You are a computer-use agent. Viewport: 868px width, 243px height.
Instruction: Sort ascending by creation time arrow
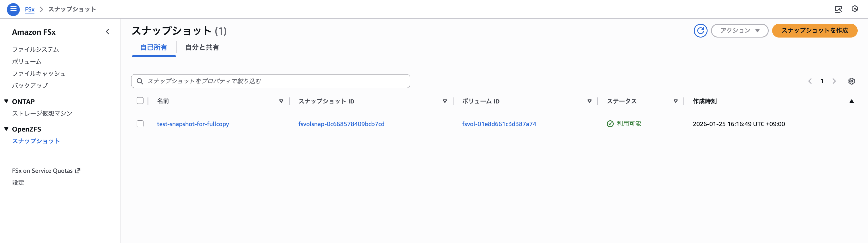click(x=851, y=101)
